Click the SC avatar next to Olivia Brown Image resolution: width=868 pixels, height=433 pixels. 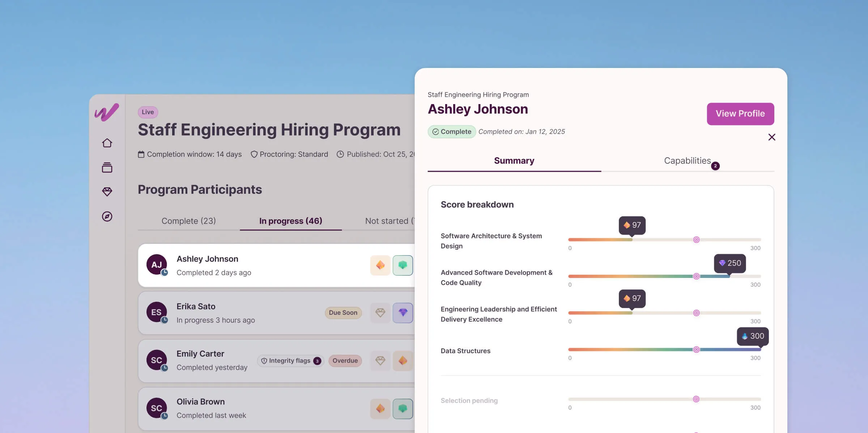pos(157,408)
